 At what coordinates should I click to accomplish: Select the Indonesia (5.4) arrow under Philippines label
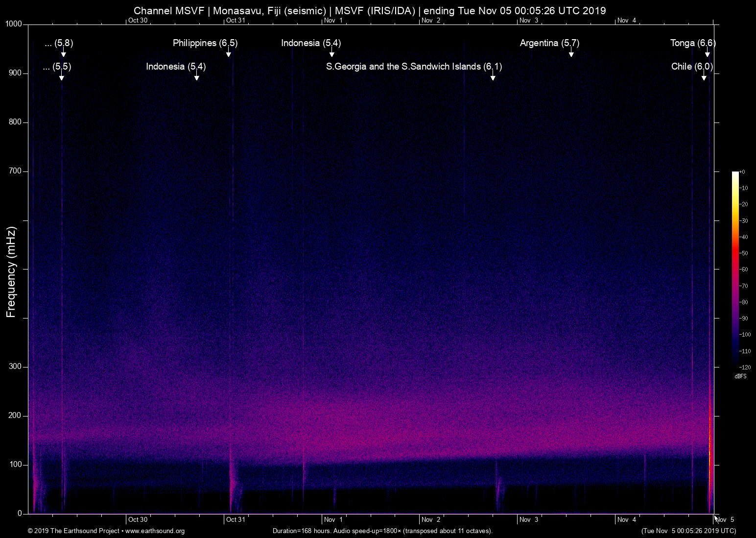click(x=197, y=77)
